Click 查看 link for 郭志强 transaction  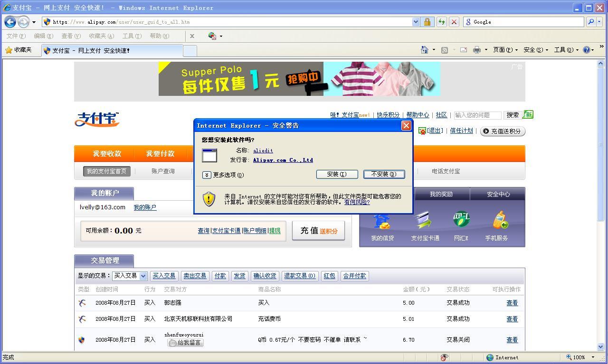pos(512,303)
